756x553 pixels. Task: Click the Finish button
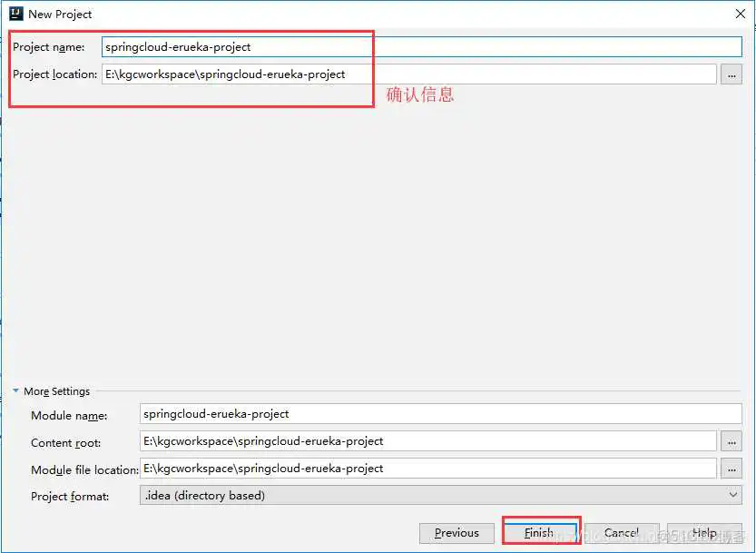click(x=539, y=533)
